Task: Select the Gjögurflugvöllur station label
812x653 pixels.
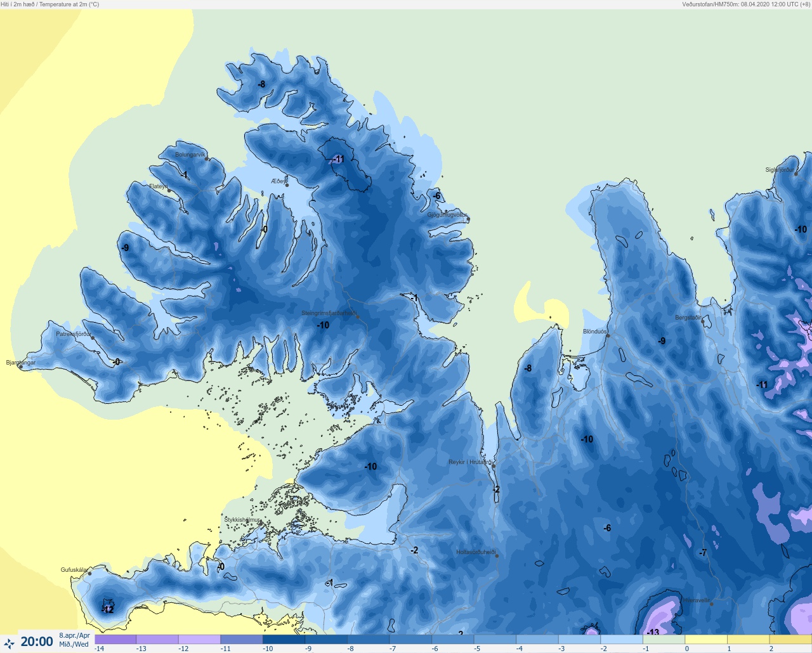Action: point(448,215)
